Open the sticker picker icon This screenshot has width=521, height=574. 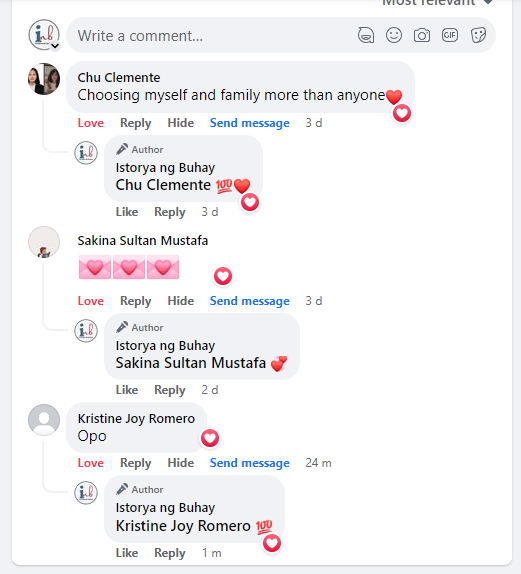(478, 36)
